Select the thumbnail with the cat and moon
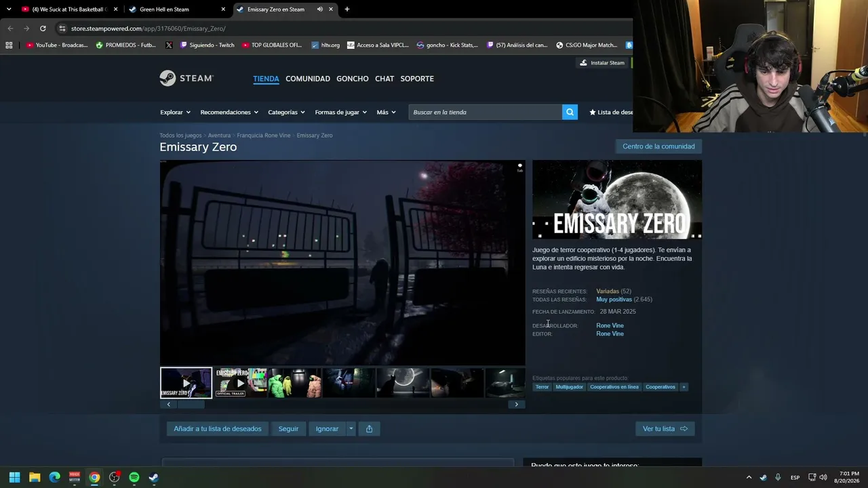 point(403,383)
